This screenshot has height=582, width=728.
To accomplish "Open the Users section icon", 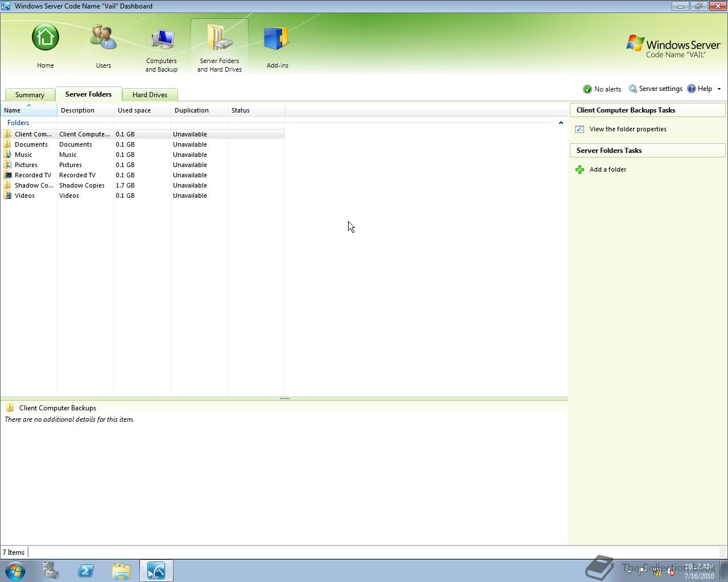I will tap(104, 38).
